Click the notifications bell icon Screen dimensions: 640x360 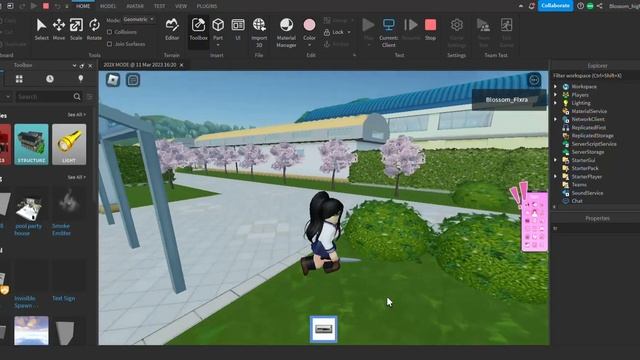(531, 6)
